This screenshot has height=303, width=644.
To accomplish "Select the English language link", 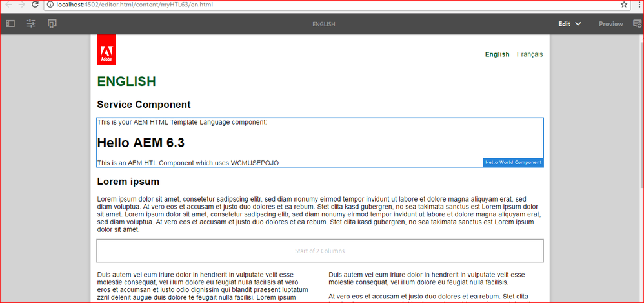I will (497, 54).
